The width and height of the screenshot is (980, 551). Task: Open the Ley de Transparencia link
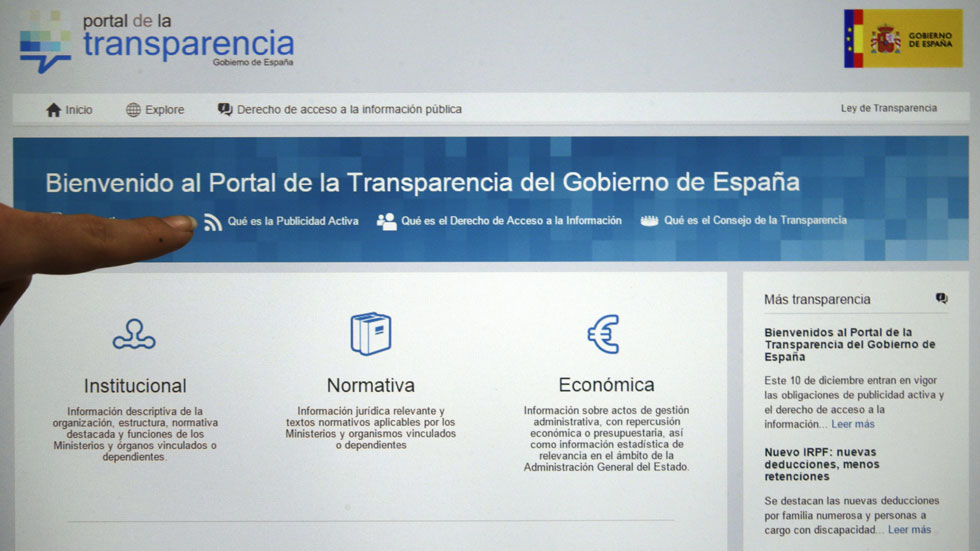point(888,108)
